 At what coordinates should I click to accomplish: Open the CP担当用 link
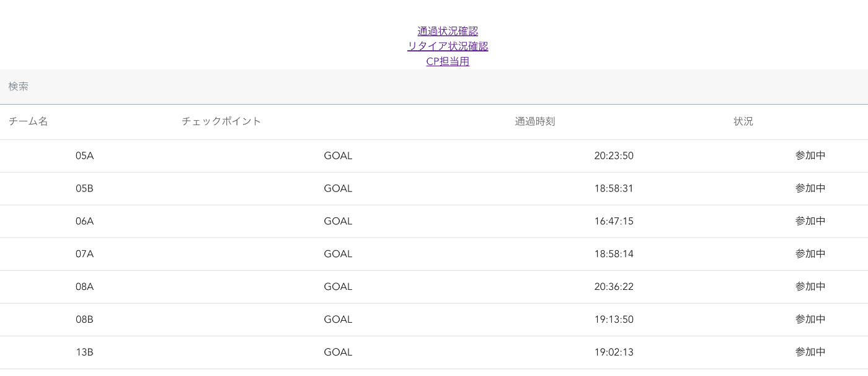[448, 61]
